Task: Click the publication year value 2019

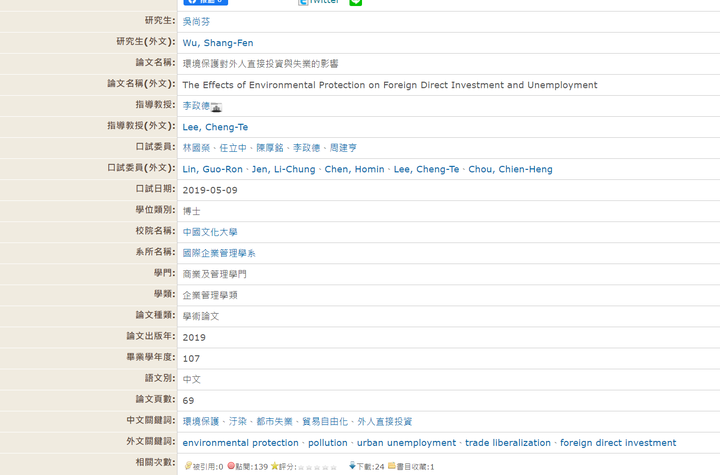Action: [x=194, y=338]
